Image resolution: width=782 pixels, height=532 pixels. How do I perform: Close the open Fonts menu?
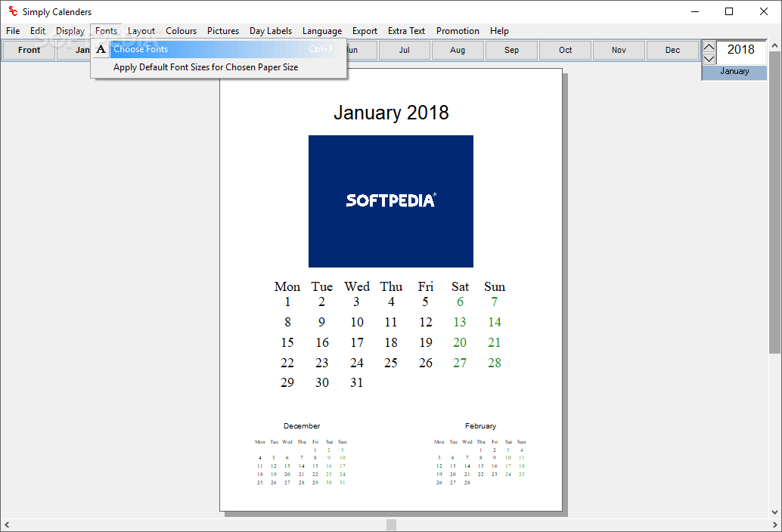tap(106, 31)
